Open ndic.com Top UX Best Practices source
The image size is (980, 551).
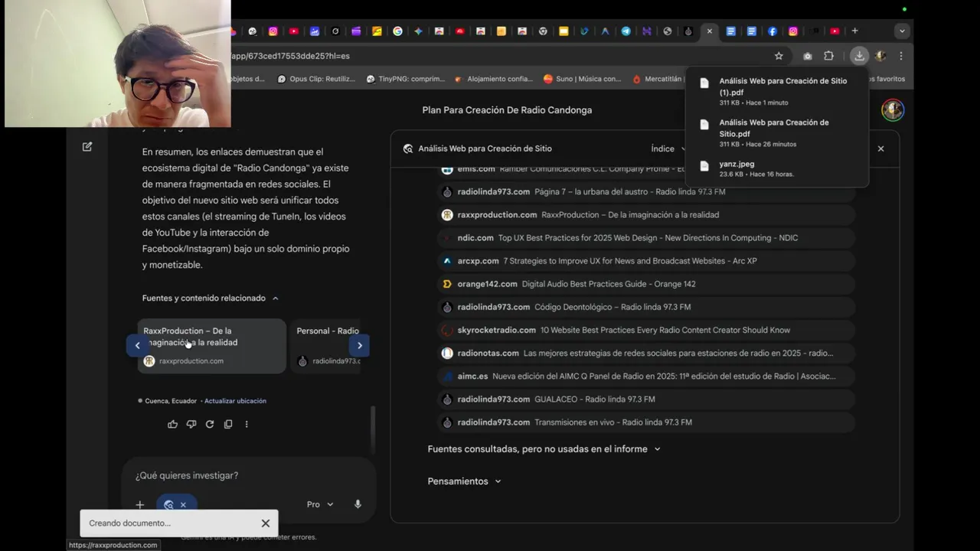tap(645, 238)
